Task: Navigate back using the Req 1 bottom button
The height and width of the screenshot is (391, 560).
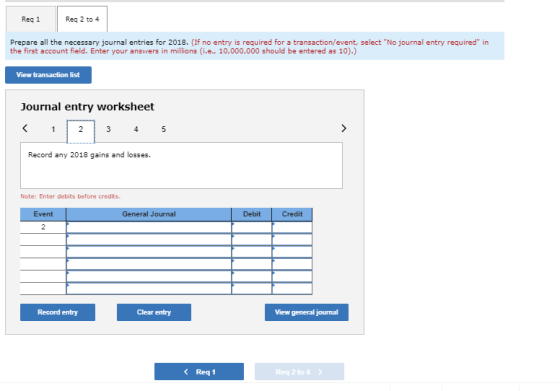Action: point(199,372)
